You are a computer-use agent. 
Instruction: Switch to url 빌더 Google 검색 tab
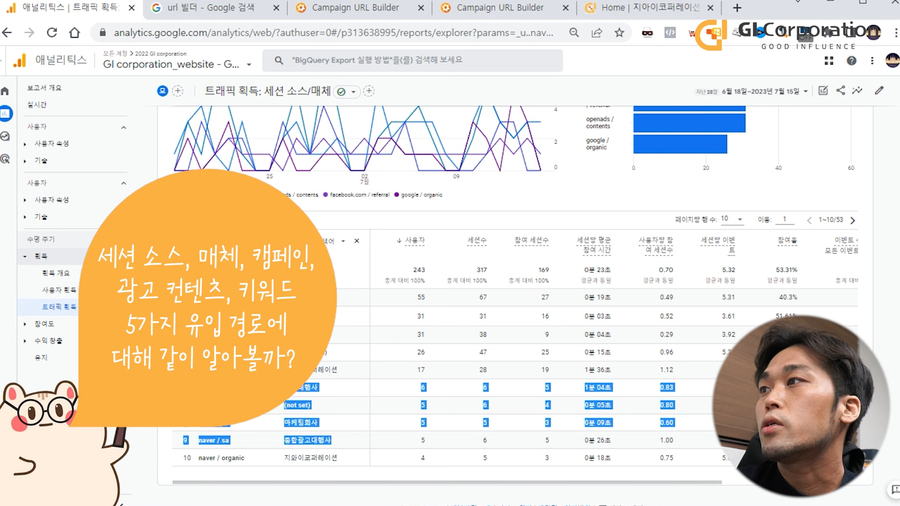coord(215,8)
